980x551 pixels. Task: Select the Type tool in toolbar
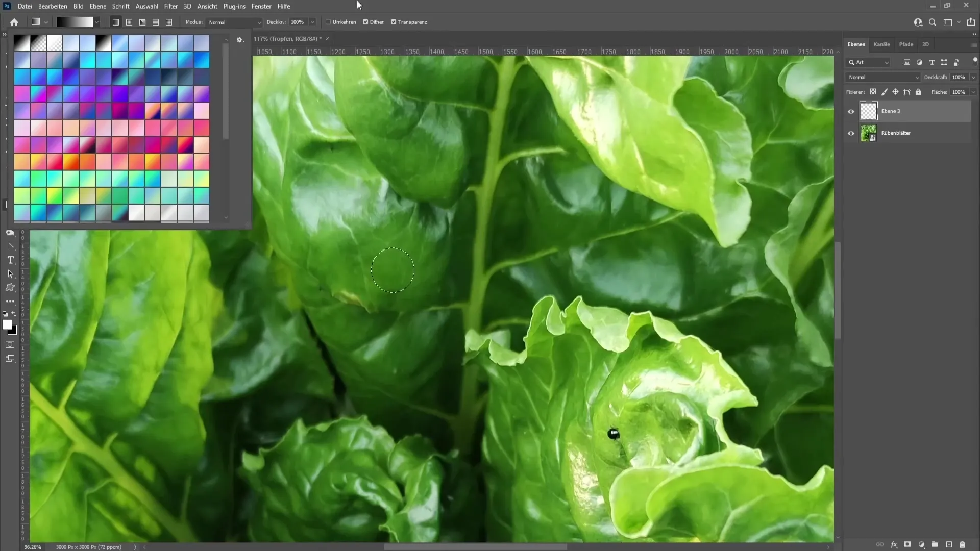[x=10, y=260]
